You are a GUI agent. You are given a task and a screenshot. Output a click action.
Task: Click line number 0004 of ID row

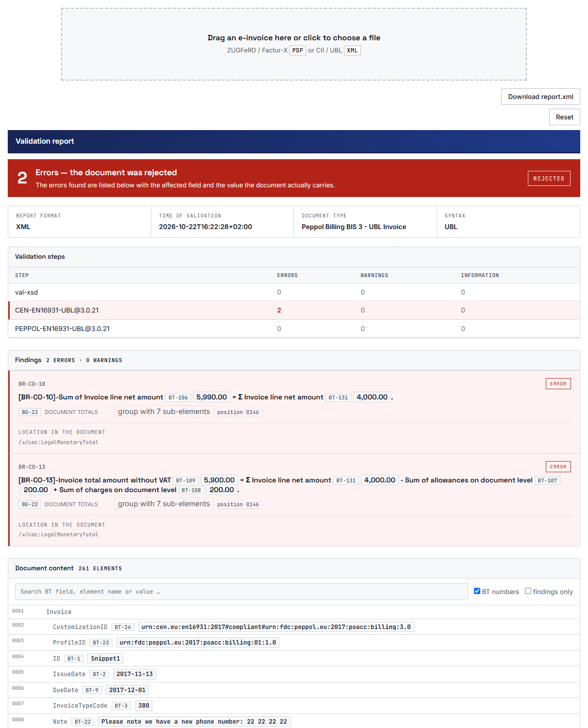tap(18, 657)
